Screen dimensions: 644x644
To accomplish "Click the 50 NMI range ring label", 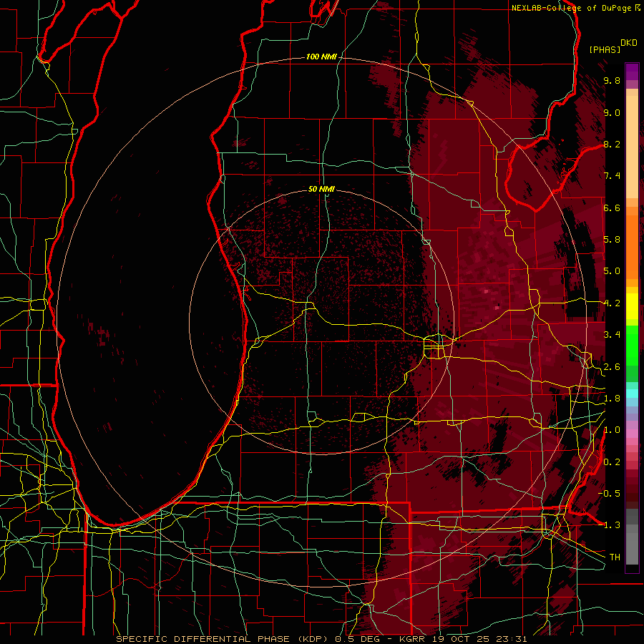I will tap(321, 189).
